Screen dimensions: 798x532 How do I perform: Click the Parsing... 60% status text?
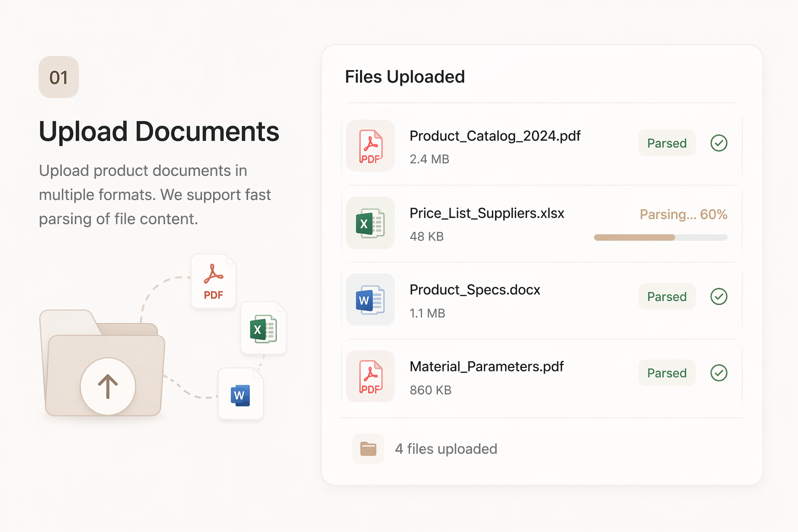pos(684,215)
